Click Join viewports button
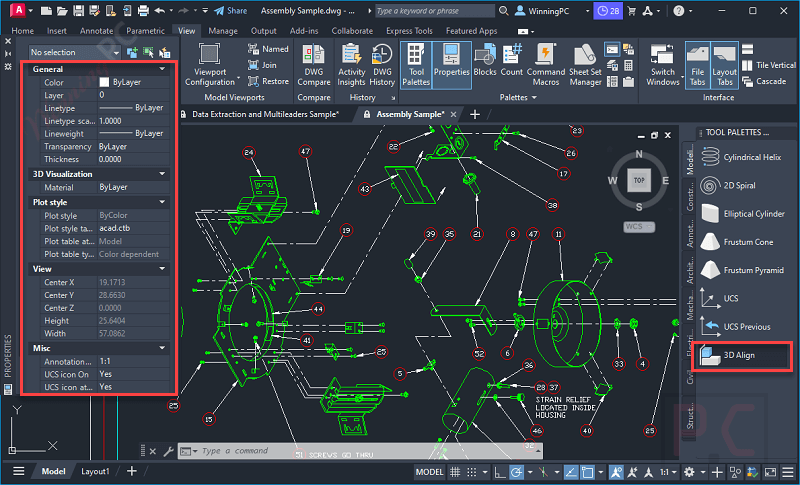This screenshot has height=485, width=800. click(262, 65)
